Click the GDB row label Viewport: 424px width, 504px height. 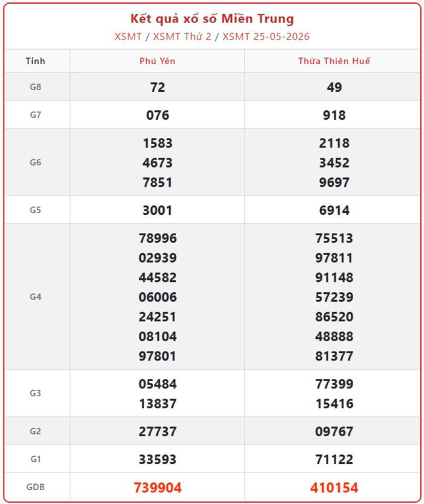click(35, 486)
